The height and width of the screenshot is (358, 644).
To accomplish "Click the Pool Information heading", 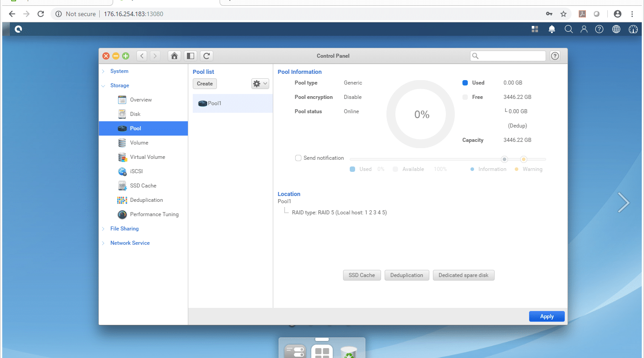I will 300,72.
